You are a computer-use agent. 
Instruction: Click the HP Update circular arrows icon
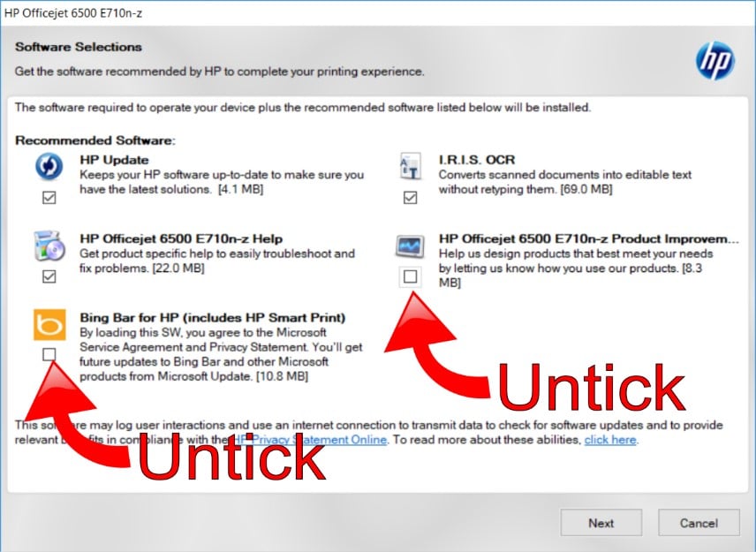click(x=49, y=166)
